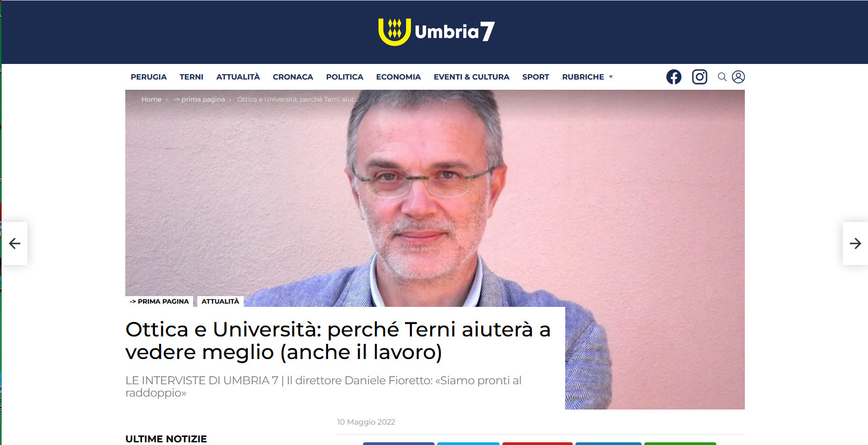
Task: Go to Eventi & Cultura
Action: pyautogui.click(x=472, y=77)
